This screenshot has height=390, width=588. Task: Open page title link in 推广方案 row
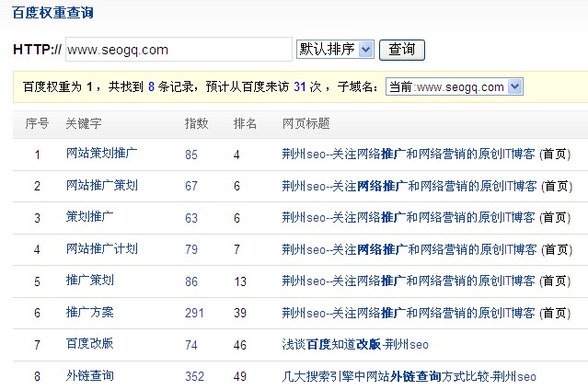409,313
